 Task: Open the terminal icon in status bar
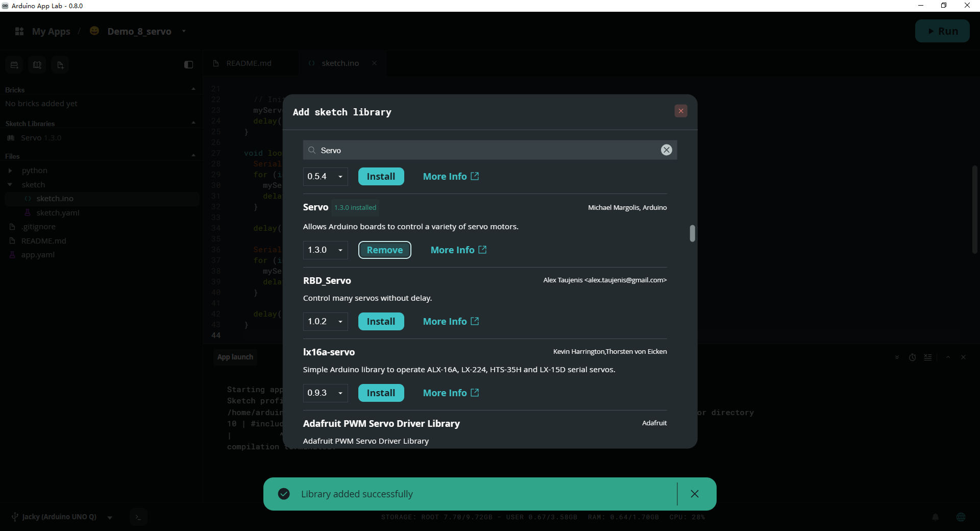138,517
